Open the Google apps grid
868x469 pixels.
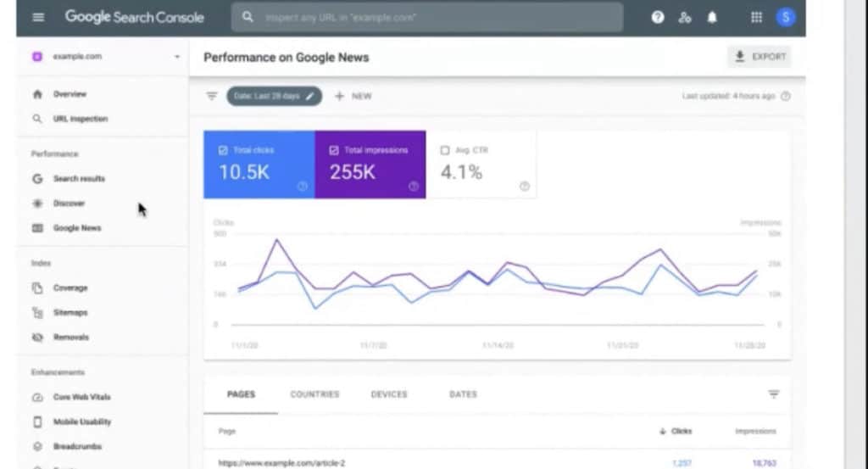pos(756,18)
